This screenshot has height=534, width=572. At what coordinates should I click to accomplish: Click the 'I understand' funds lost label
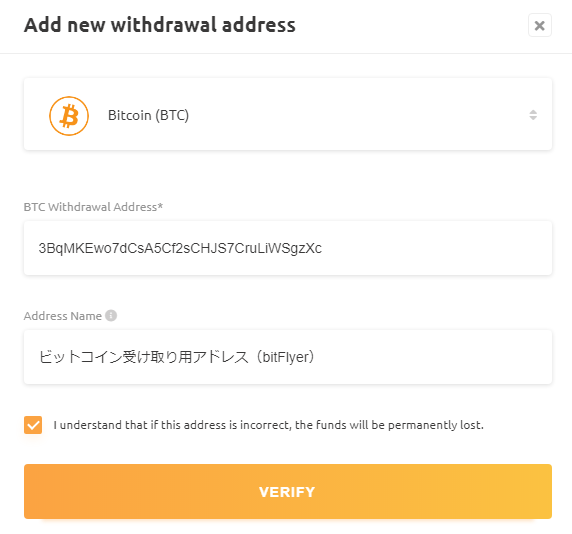point(268,425)
